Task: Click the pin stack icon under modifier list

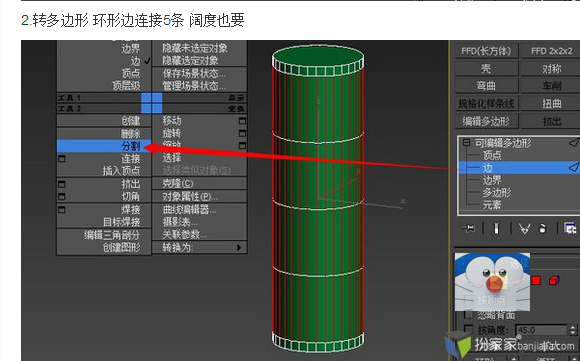Action: [469, 229]
